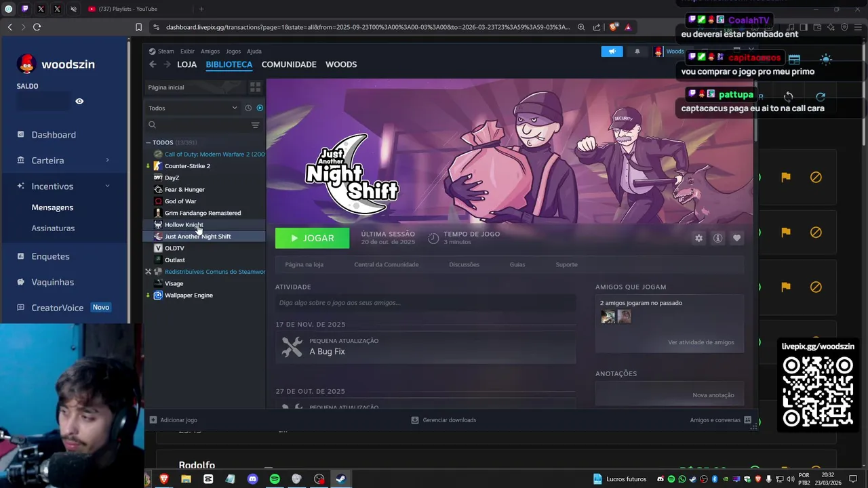Toggle sort by recent activity clock icon
Image resolution: width=868 pixels, height=488 pixels.
click(x=248, y=108)
